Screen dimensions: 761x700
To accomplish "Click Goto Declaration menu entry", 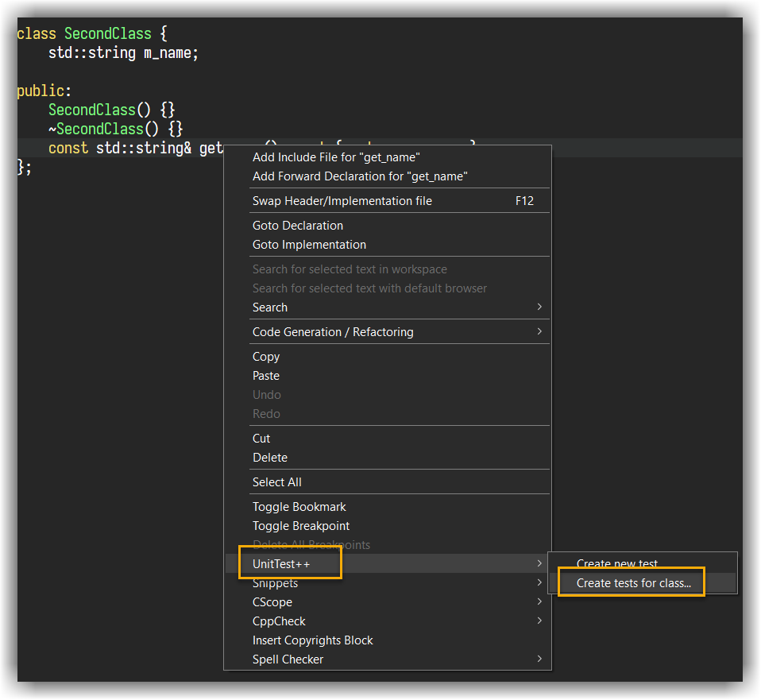I will pos(298,226).
